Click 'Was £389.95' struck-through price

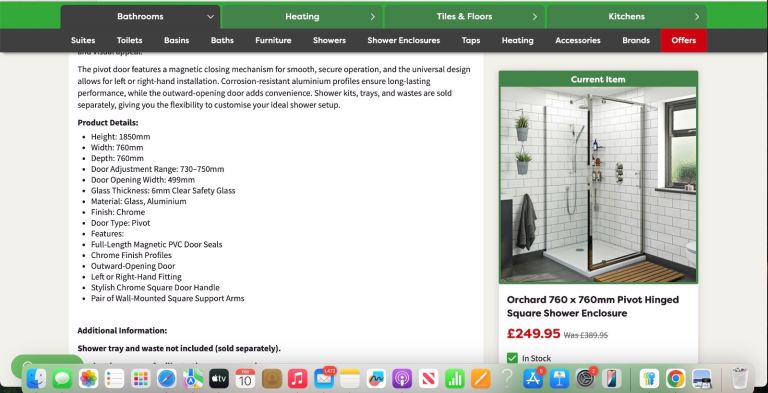pos(586,335)
